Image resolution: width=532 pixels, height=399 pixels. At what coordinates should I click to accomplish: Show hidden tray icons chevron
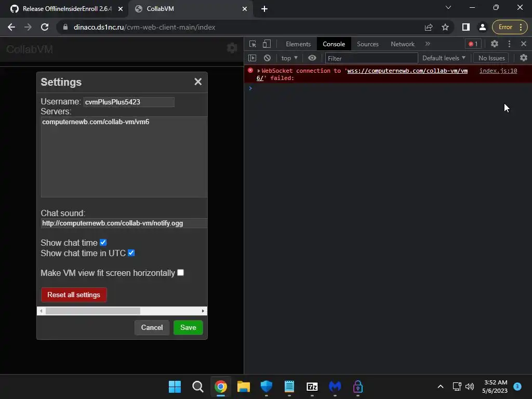pyautogui.click(x=441, y=387)
